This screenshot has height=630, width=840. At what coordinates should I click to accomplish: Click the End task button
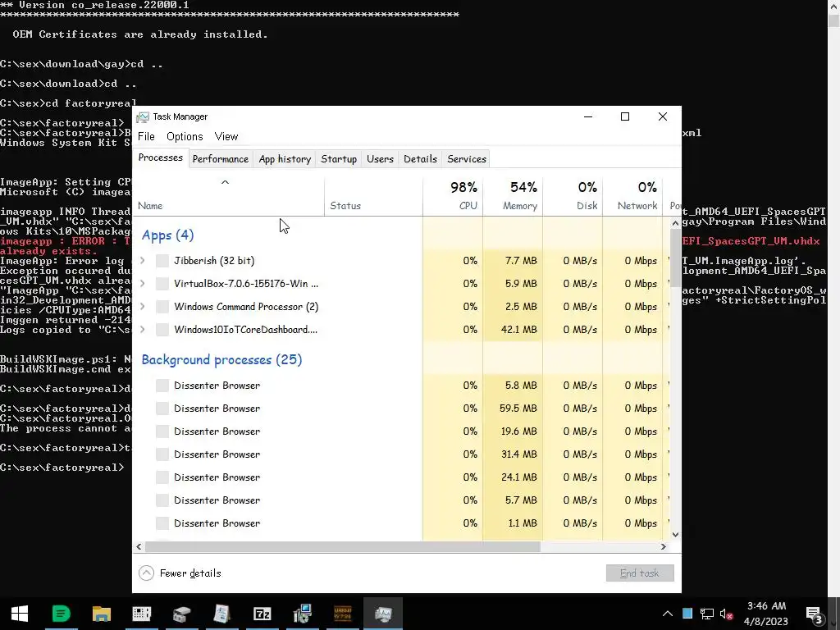pos(640,573)
